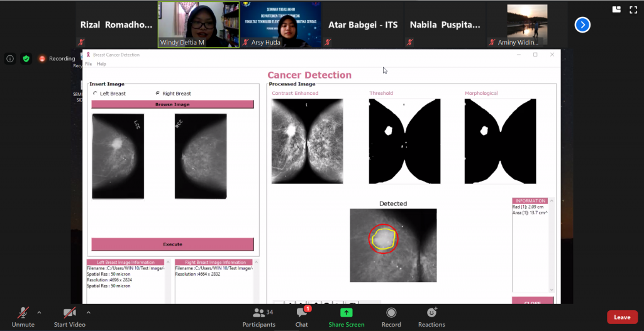Click the INFORMATION panel vertical scrollbar
Screen dimensions: 644x331
click(x=552, y=245)
